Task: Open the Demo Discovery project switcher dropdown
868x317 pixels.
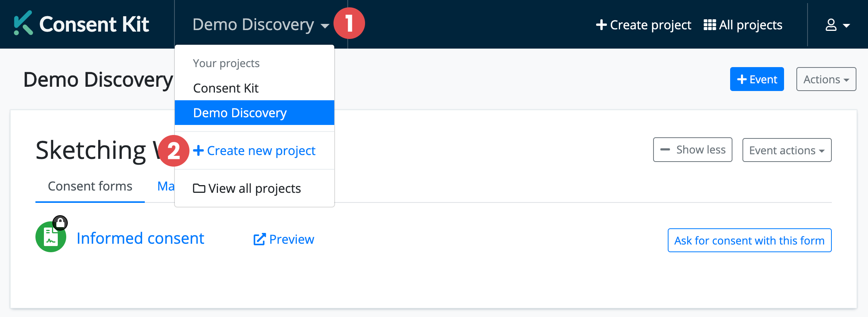Action: 253,24
